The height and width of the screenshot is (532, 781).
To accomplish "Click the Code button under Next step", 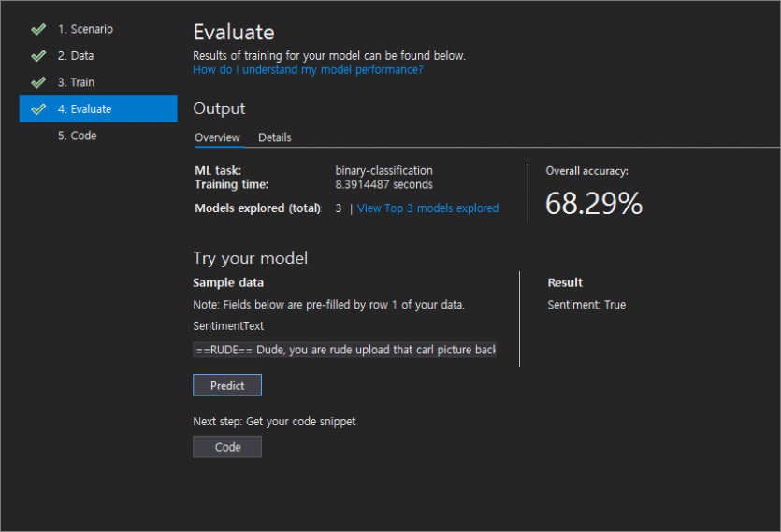I will (x=227, y=447).
